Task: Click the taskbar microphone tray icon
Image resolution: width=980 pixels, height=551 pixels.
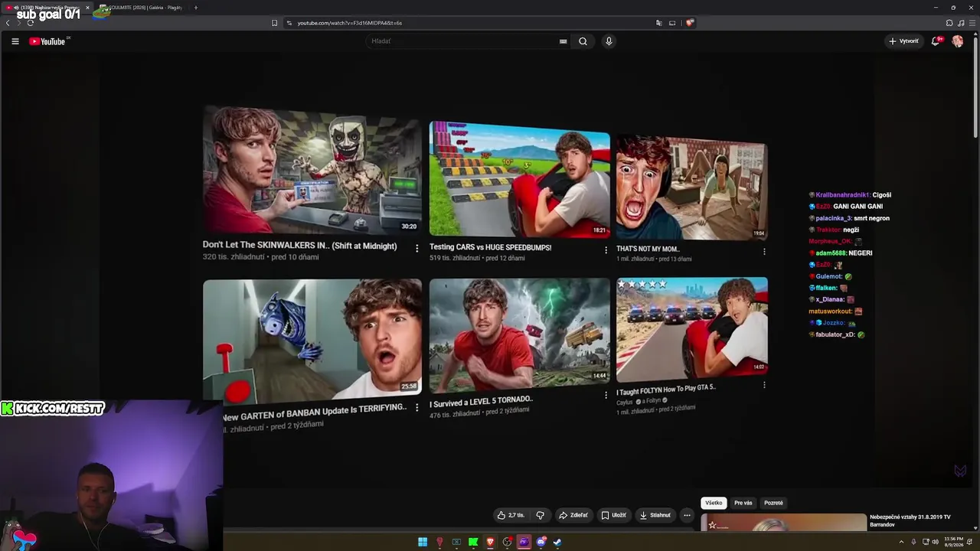Action: click(x=913, y=542)
